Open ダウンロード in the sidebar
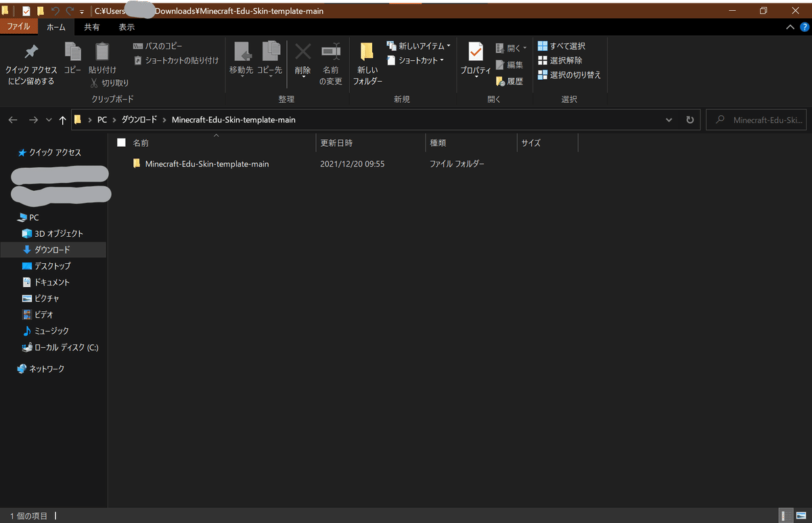This screenshot has width=812, height=523. [x=52, y=250]
